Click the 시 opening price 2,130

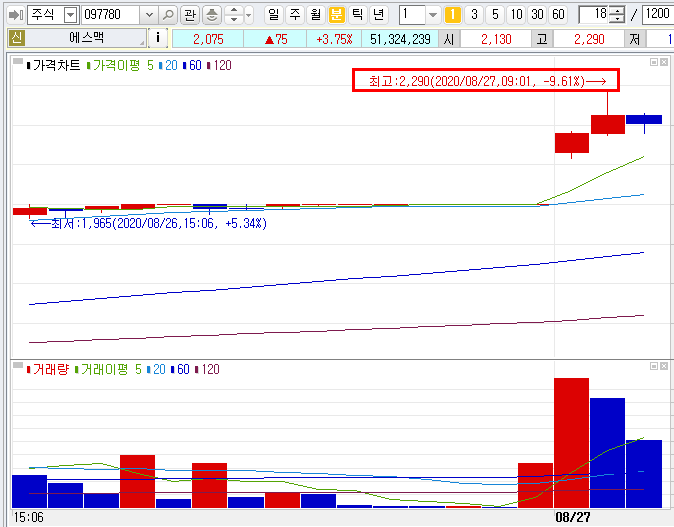click(496, 39)
